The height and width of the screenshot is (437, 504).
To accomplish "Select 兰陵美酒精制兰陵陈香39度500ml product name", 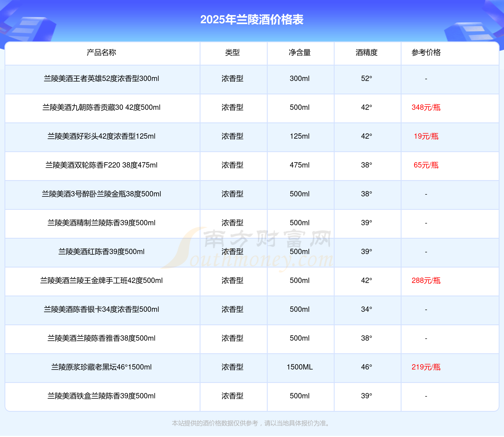I will tap(101, 223).
